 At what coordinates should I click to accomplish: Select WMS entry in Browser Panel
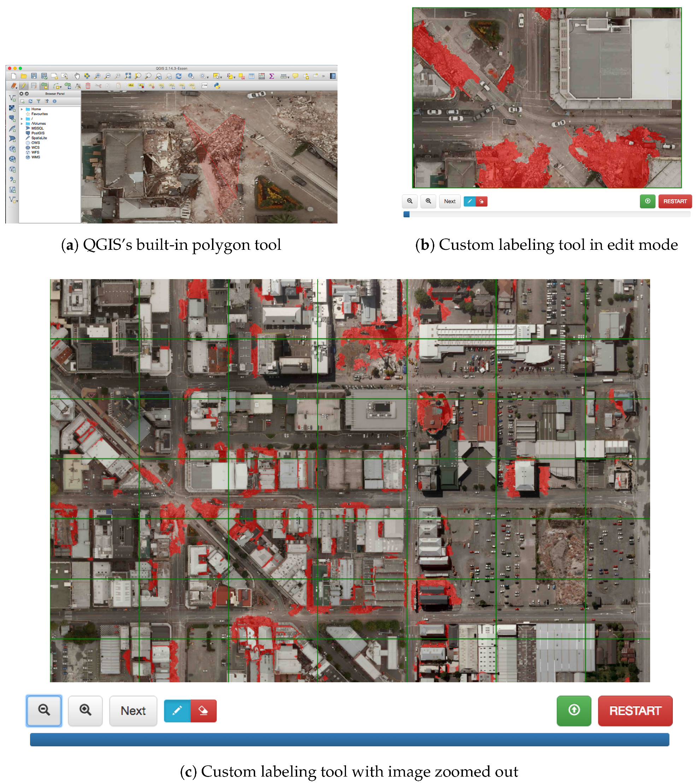tap(36, 157)
